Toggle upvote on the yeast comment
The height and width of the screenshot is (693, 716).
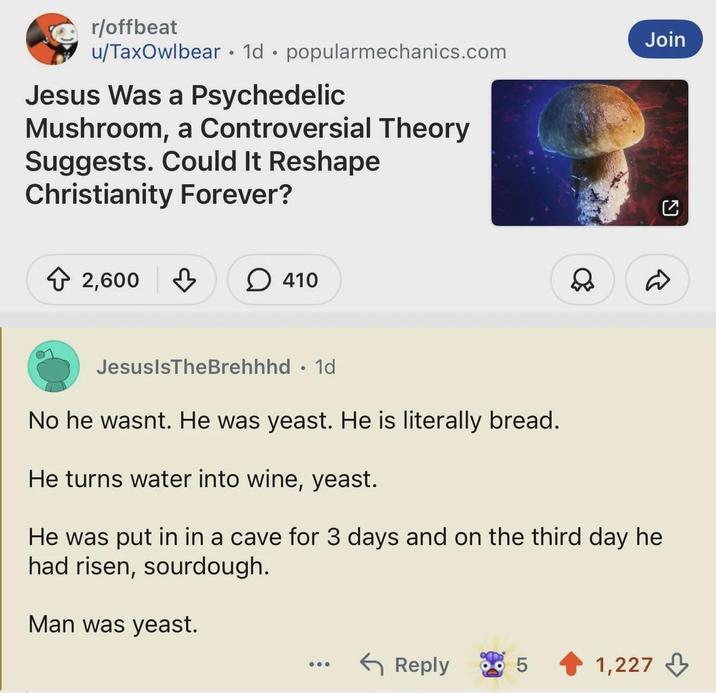pyautogui.click(x=571, y=664)
